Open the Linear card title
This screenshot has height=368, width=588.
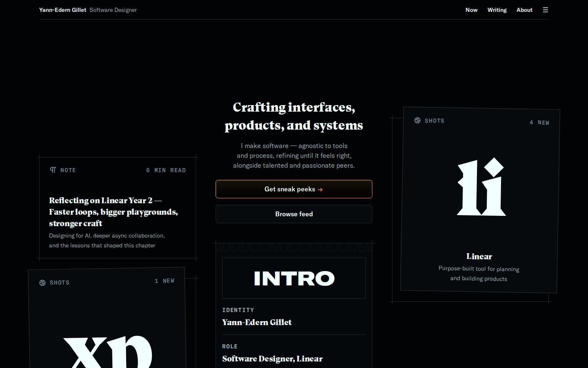(479, 256)
